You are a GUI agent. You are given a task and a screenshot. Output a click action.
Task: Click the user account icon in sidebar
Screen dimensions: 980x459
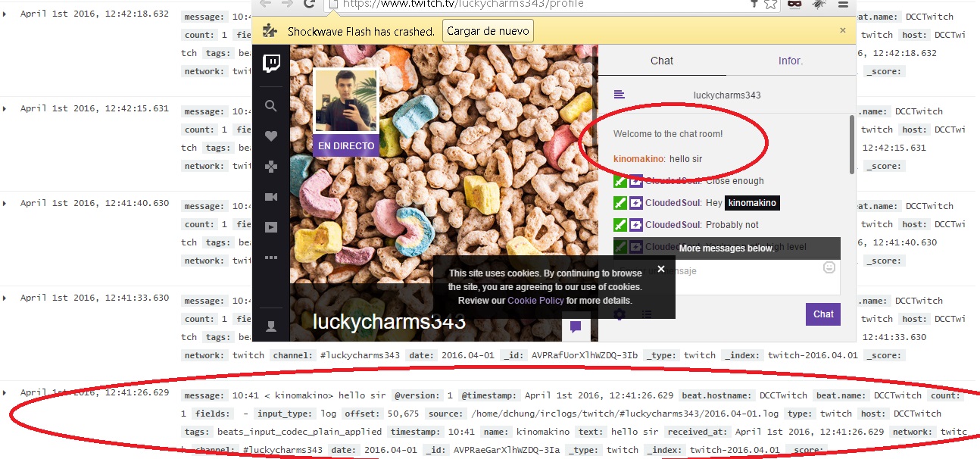pyautogui.click(x=271, y=326)
